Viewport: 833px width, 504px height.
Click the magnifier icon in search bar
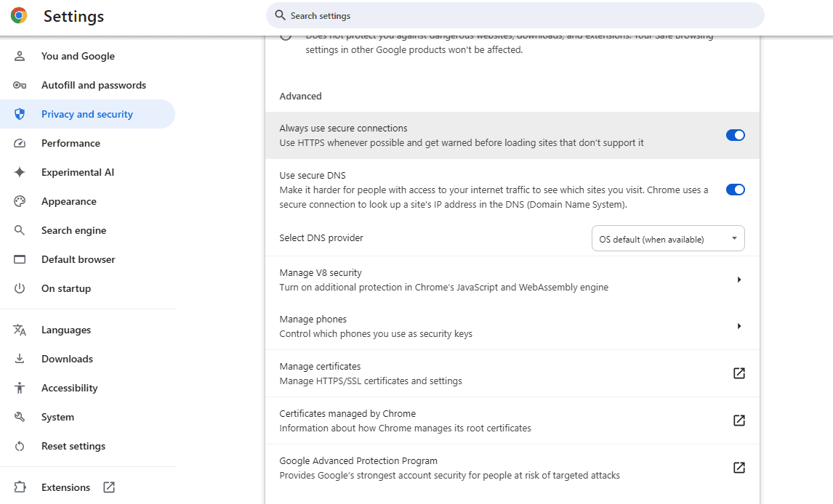point(280,15)
